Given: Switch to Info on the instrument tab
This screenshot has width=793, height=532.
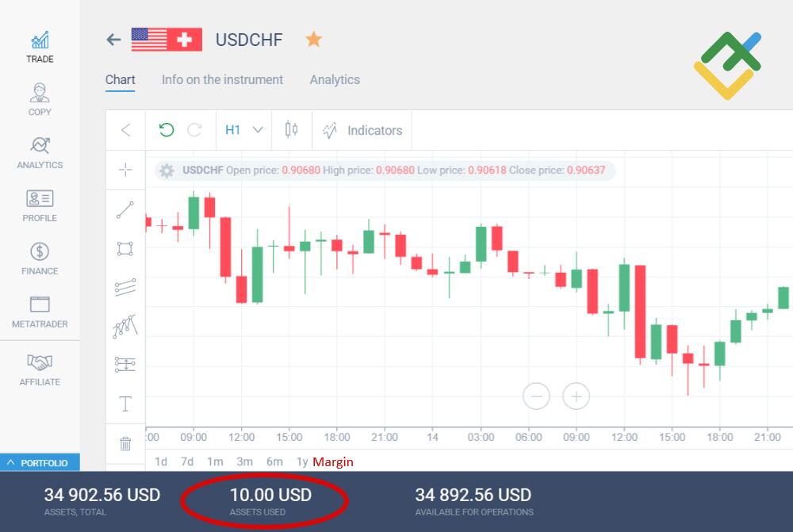Looking at the screenshot, I should (x=222, y=79).
